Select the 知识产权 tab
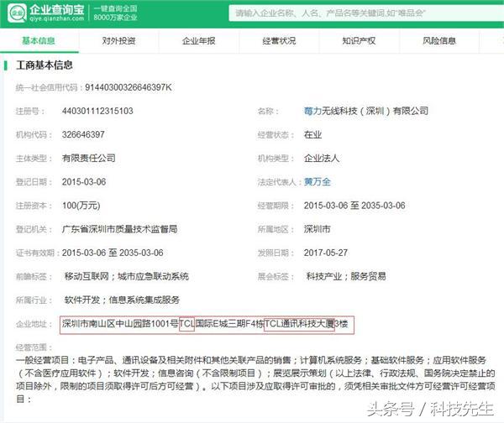Viewport: 504px width, 423px height. point(359,41)
